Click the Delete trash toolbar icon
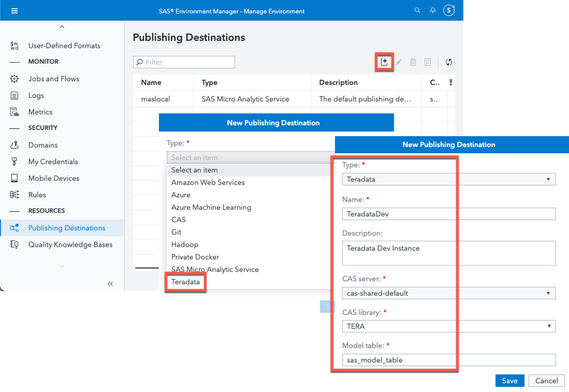 pos(413,62)
